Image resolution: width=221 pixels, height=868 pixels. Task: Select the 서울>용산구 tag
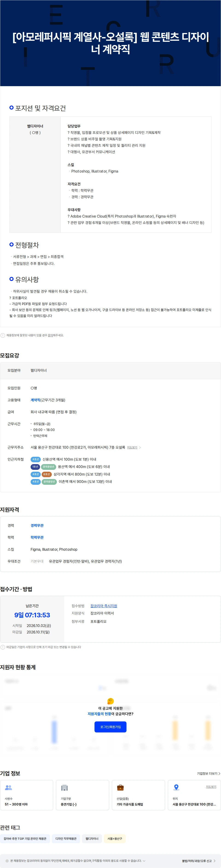point(115,839)
